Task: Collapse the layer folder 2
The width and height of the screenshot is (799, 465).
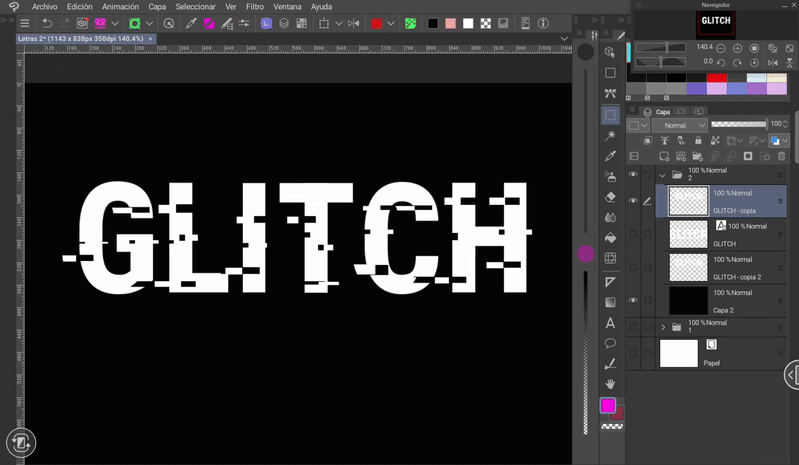Action: pyautogui.click(x=662, y=175)
